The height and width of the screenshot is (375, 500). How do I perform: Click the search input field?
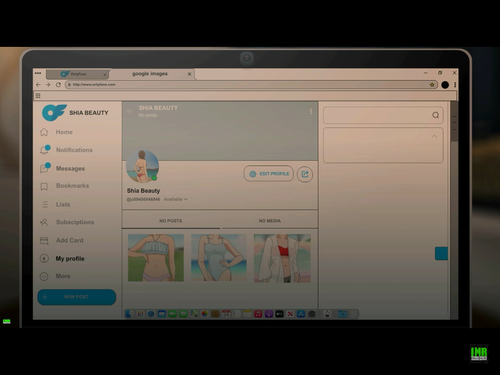coord(383,115)
